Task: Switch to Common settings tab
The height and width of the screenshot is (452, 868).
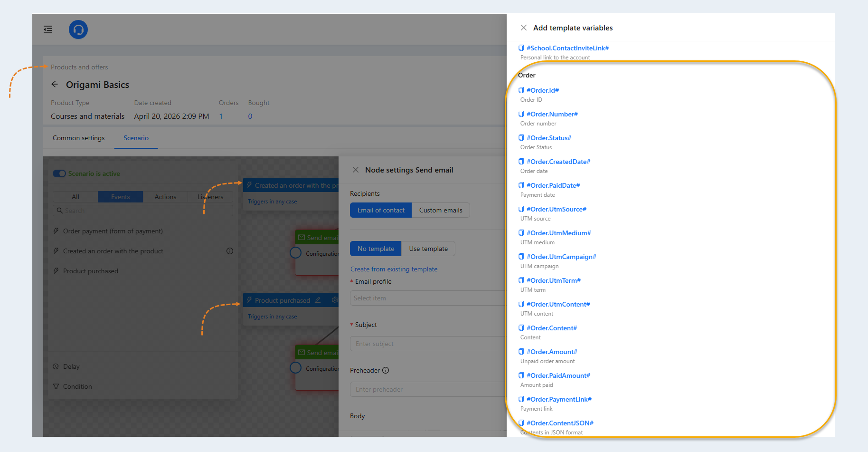Action: 79,138
